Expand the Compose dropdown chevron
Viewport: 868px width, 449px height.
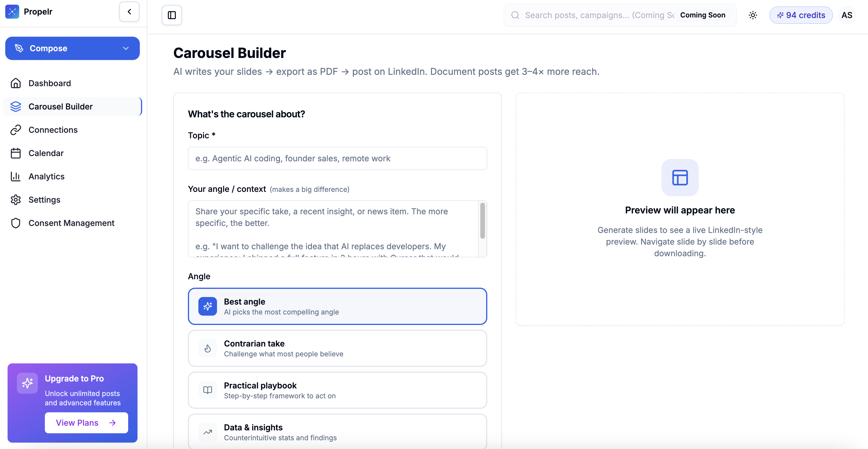tap(126, 48)
